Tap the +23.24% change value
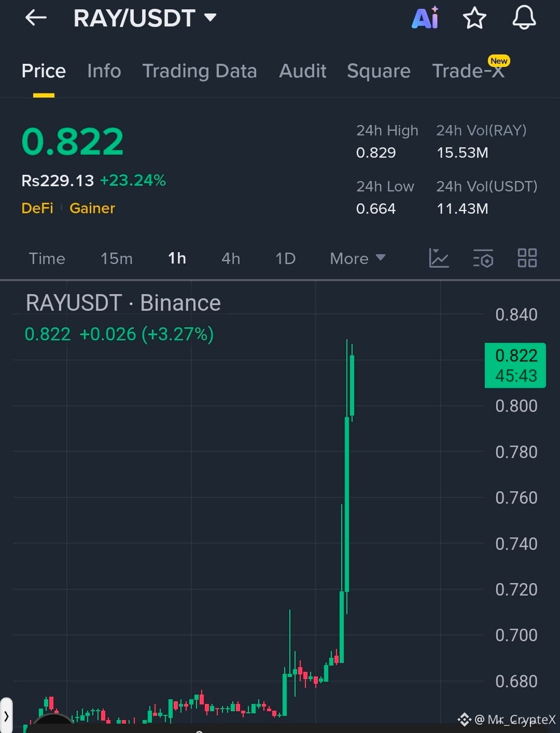The height and width of the screenshot is (733, 560). 133,180
